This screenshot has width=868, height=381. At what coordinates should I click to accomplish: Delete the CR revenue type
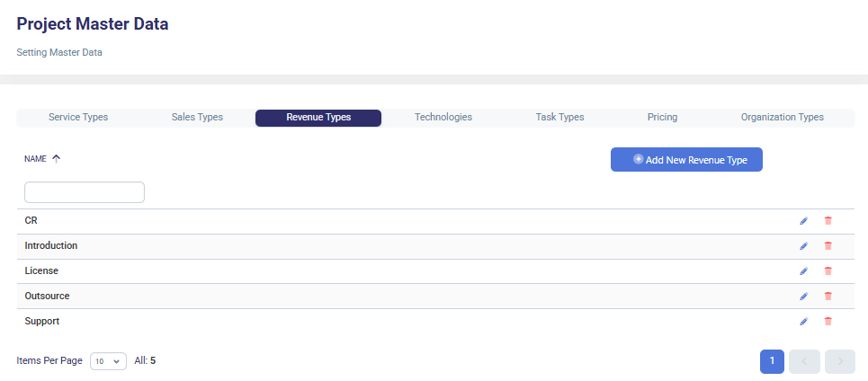[x=828, y=221]
